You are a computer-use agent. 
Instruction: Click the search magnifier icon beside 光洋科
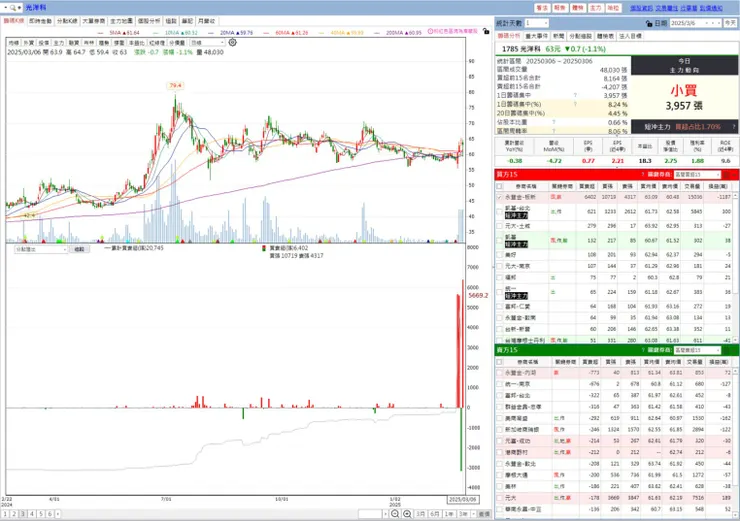[13, 8]
